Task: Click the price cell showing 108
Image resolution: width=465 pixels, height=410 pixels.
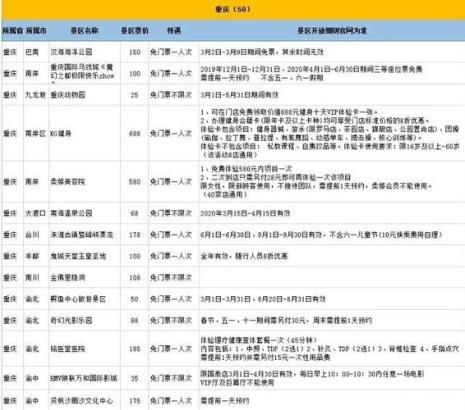Action: point(134,278)
